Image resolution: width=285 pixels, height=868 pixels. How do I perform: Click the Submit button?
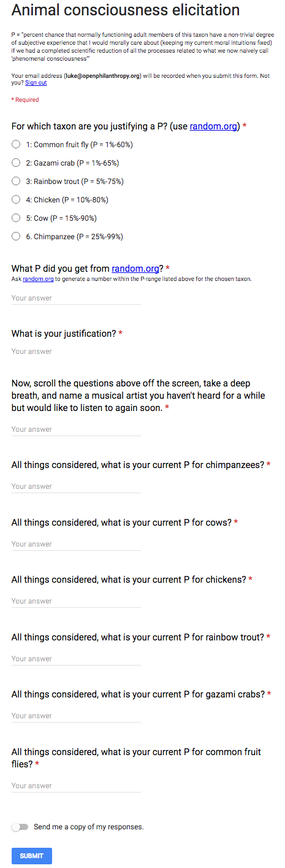[x=32, y=856]
